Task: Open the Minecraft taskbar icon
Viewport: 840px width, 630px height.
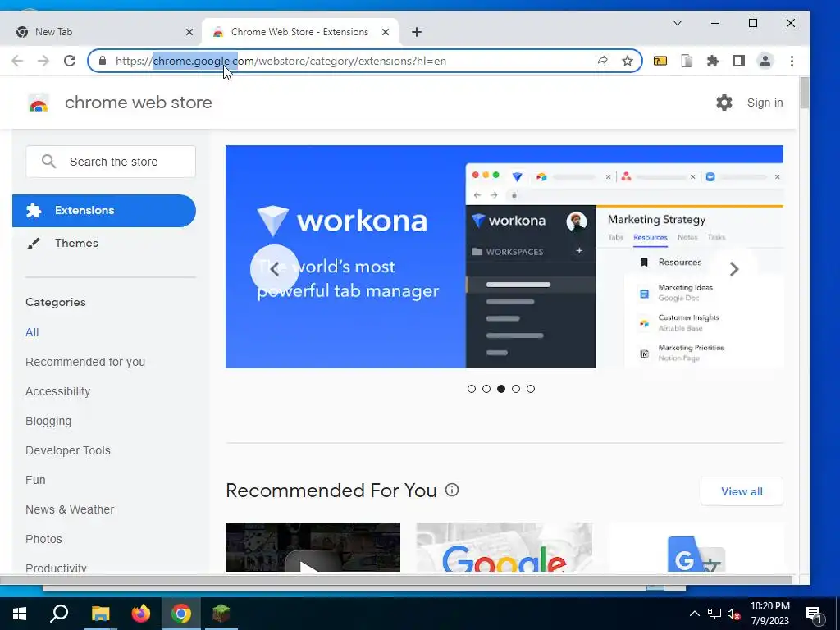Action: pos(221,614)
